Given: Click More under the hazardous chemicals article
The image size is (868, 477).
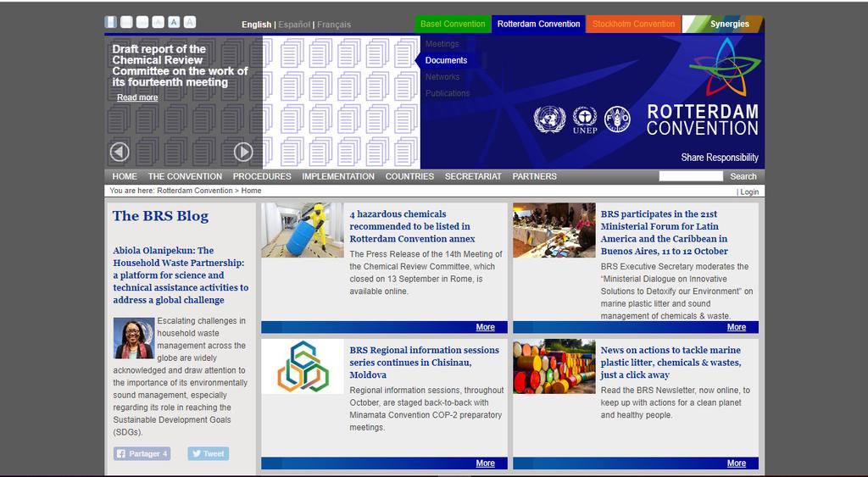Looking at the screenshot, I should pos(486,327).
